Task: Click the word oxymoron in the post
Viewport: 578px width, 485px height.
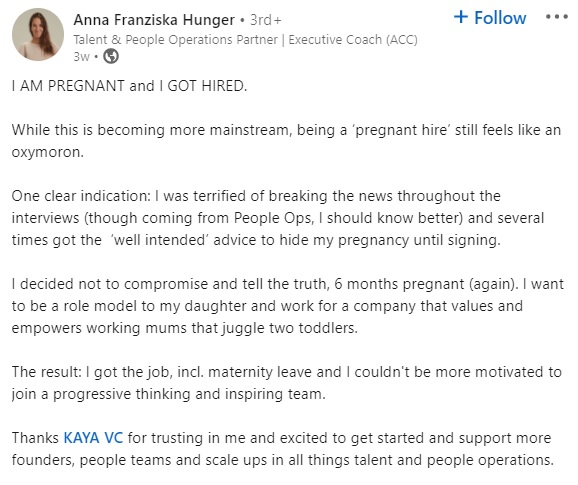Action: click(48, 152)
